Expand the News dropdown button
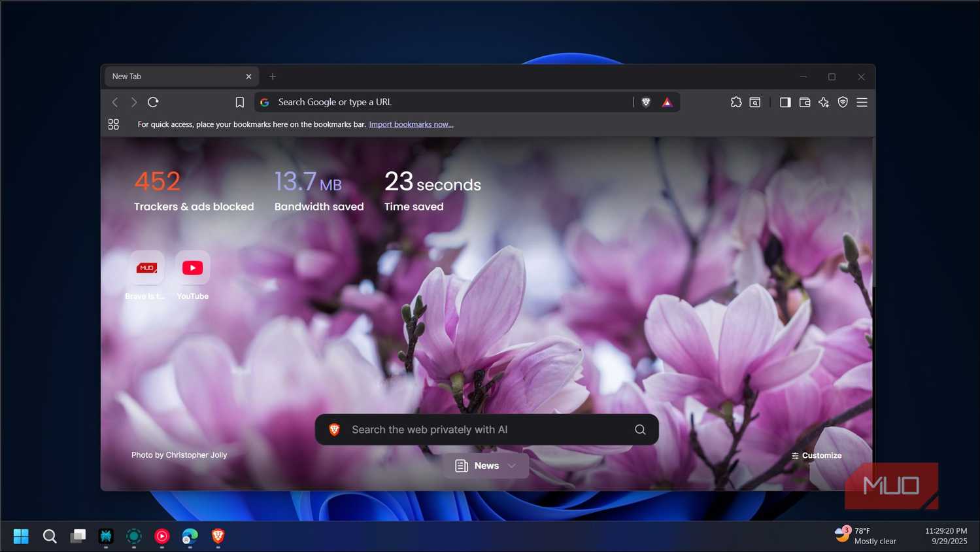The image size is (980, 552). coord(486,466)
